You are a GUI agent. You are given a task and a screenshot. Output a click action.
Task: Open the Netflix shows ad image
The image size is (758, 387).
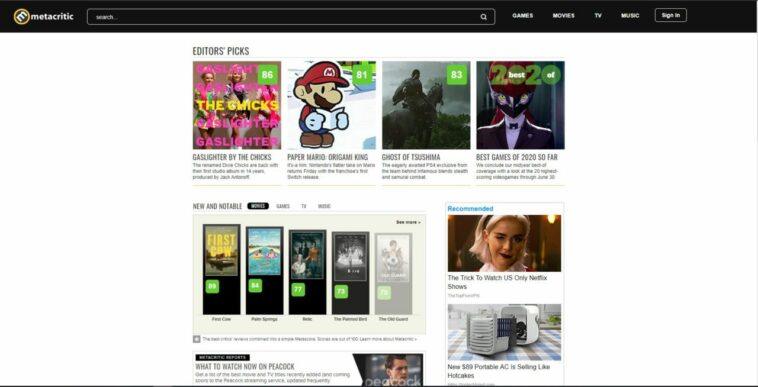(x=504, y=244)
